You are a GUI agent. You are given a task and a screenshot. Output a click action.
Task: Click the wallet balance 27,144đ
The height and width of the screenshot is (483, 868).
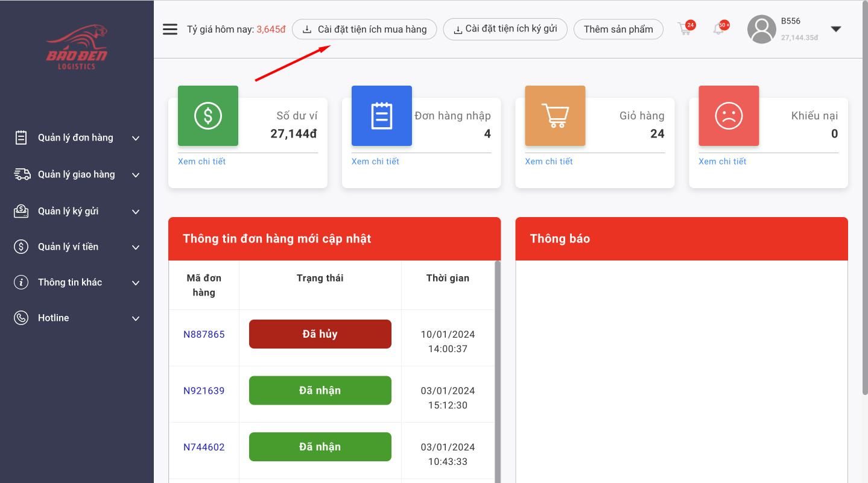[294, 134]
